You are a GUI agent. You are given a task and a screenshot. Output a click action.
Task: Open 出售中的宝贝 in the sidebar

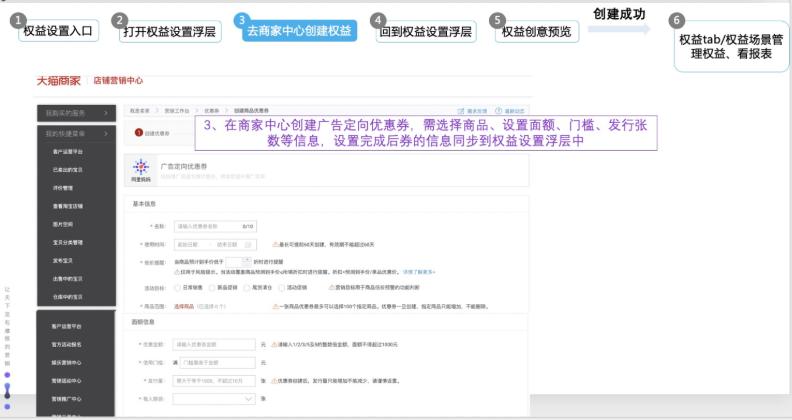68,279
